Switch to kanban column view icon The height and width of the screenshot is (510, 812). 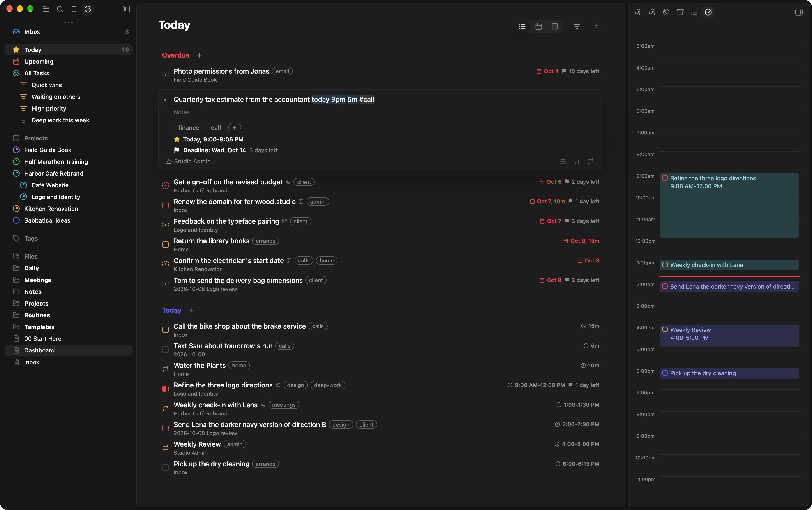coord(554,26)
